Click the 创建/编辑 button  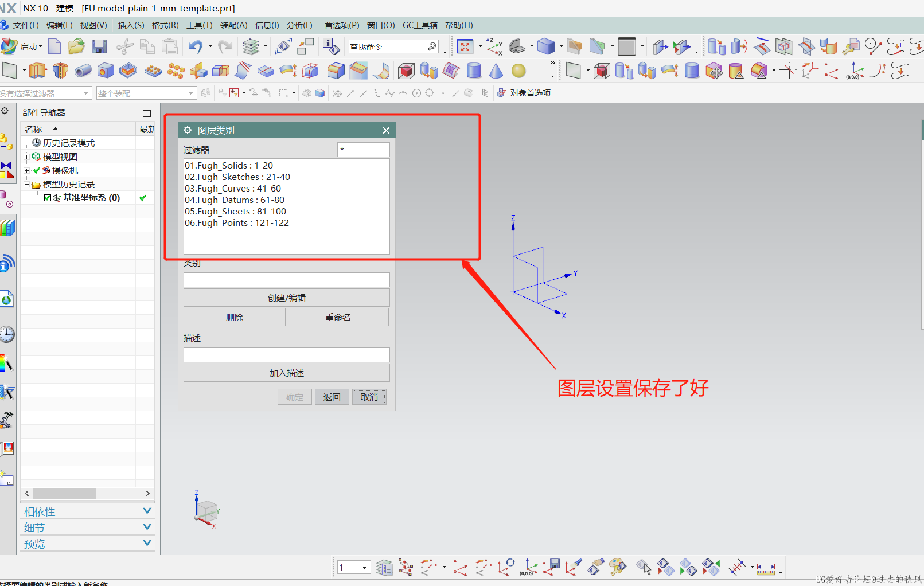[287, 298]
